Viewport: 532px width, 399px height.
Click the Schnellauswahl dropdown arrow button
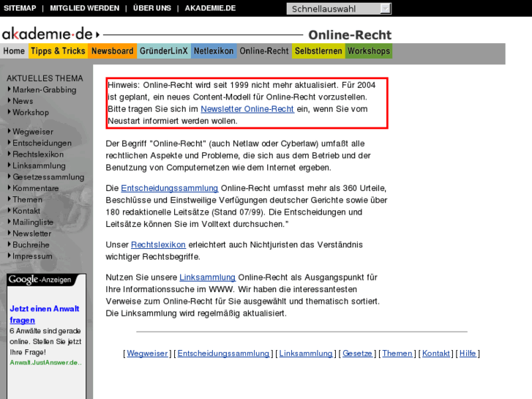coord(386,9)
